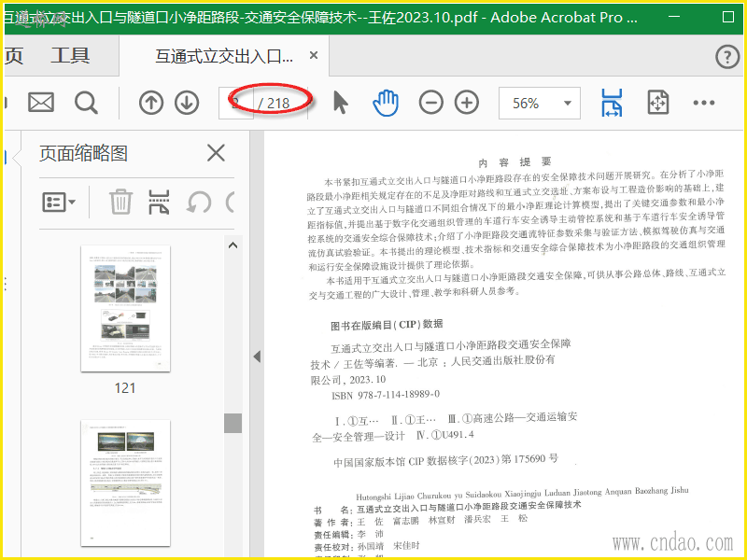747x560 pixels.
Task: Open the thumbnail options menu dropdown
Action: pyautogui.click(x=59, y=203)
